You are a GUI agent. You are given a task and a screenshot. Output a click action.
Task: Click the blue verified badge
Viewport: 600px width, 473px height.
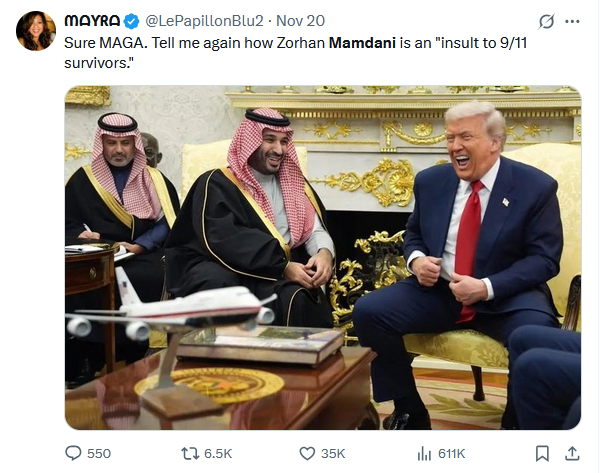tap(132, 21)
